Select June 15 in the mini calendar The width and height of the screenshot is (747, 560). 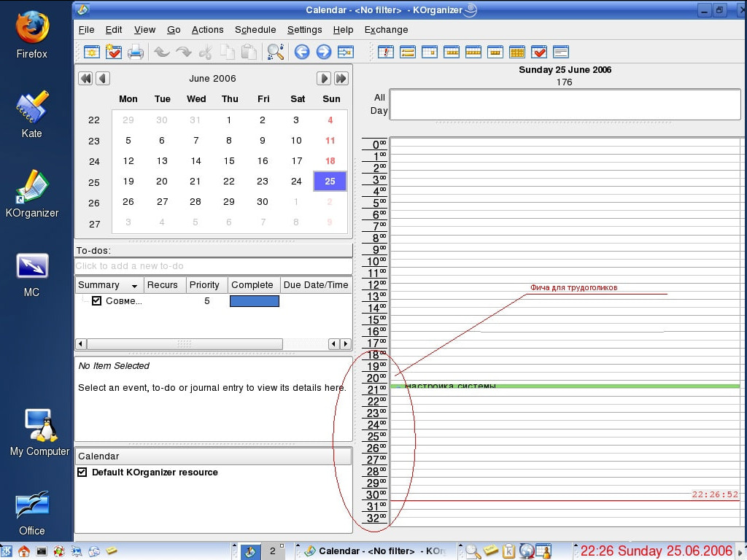tap(229, 161)
